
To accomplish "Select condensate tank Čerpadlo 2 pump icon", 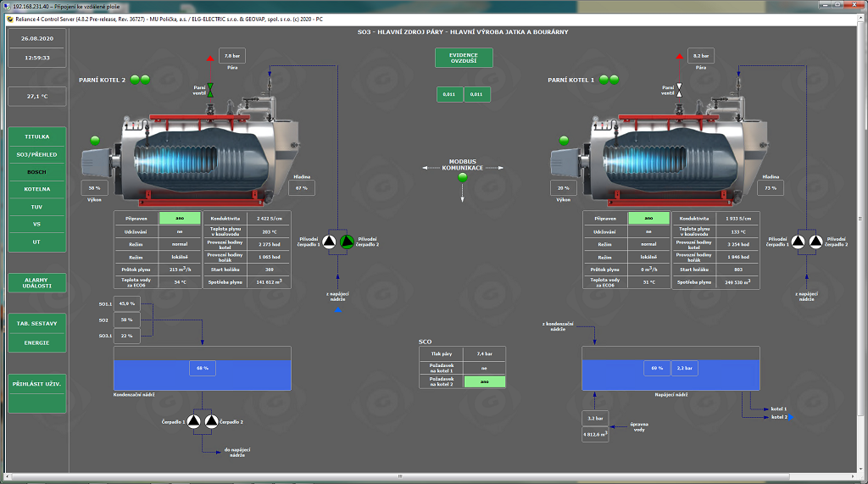I will point(210,421).
